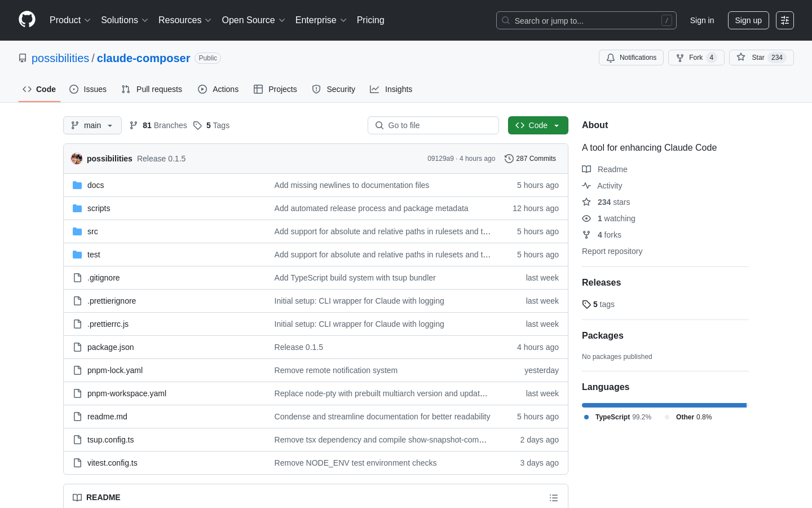View the 81 Branches link

pos(158,125)
